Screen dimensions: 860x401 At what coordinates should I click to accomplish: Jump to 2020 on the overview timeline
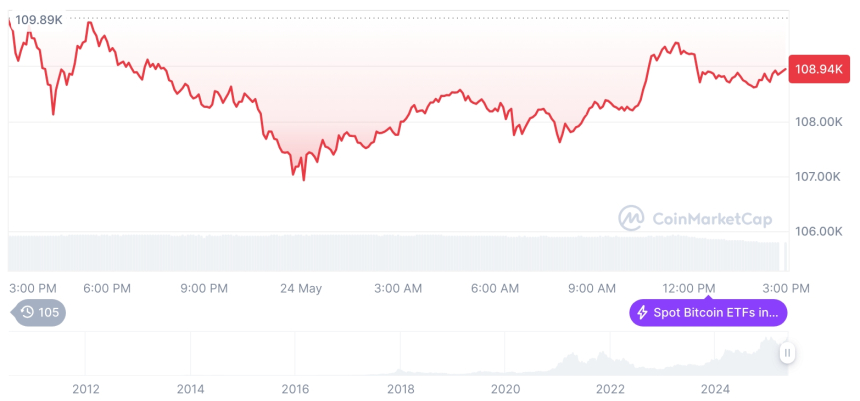pyautogui.click(x=506, y=389)
